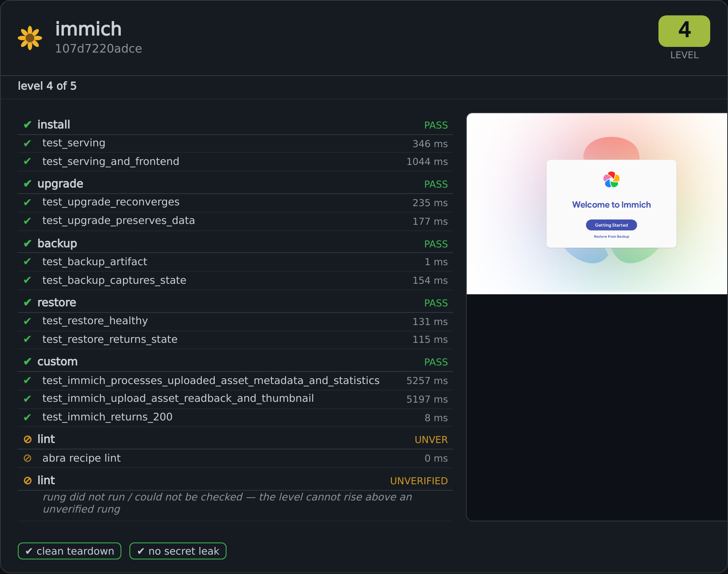Viewport: 728px width, 574px height.
Task: Click the test_immich_upload_asset_readback_and_thumbnail row
Action: 235,399
